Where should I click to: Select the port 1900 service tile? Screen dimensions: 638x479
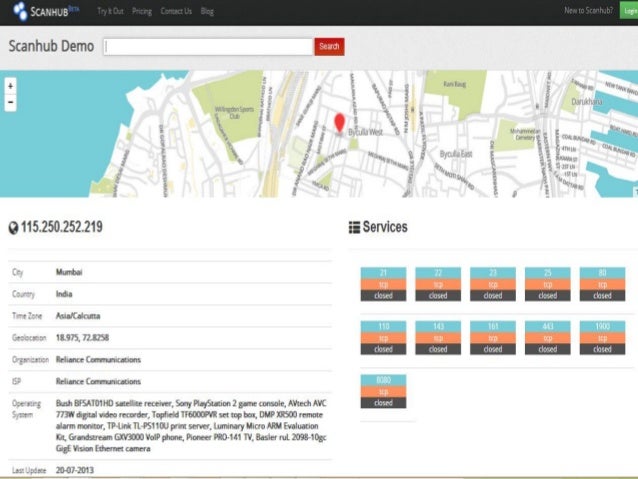(x=602, y=338)
